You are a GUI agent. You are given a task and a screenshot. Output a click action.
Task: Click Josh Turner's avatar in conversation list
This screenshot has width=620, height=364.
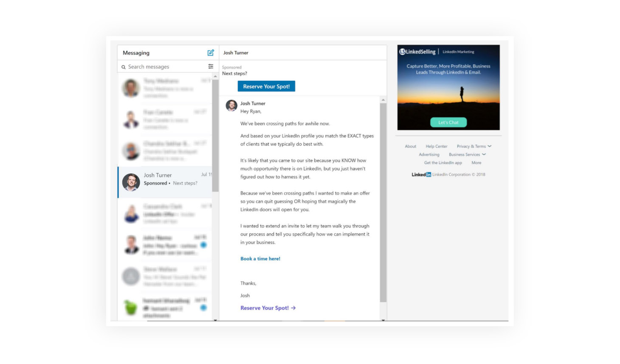point(131,182)
